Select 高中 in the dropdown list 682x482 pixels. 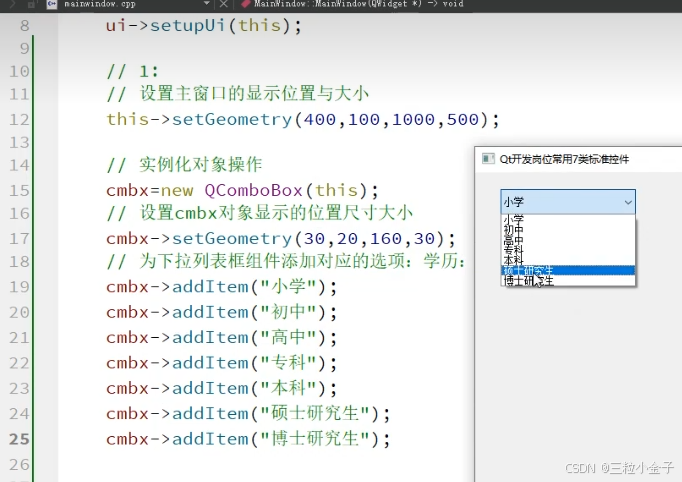point(568,240)
